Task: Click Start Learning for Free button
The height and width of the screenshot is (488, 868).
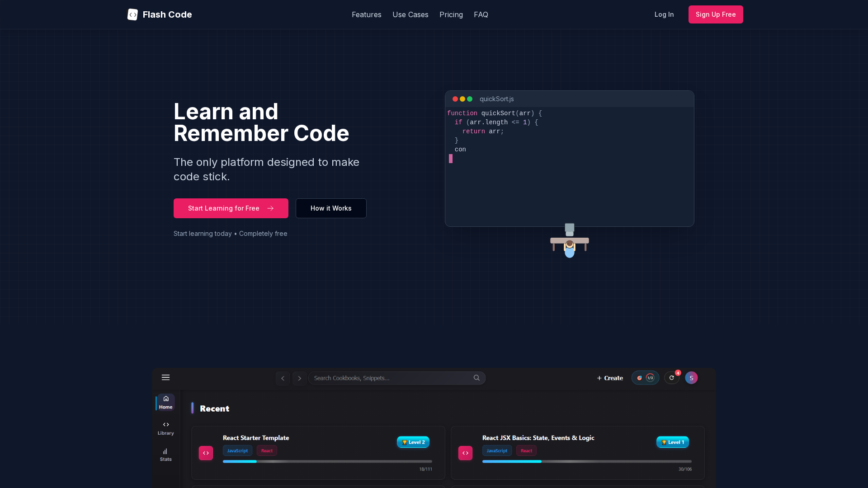Action: point(231,208)
